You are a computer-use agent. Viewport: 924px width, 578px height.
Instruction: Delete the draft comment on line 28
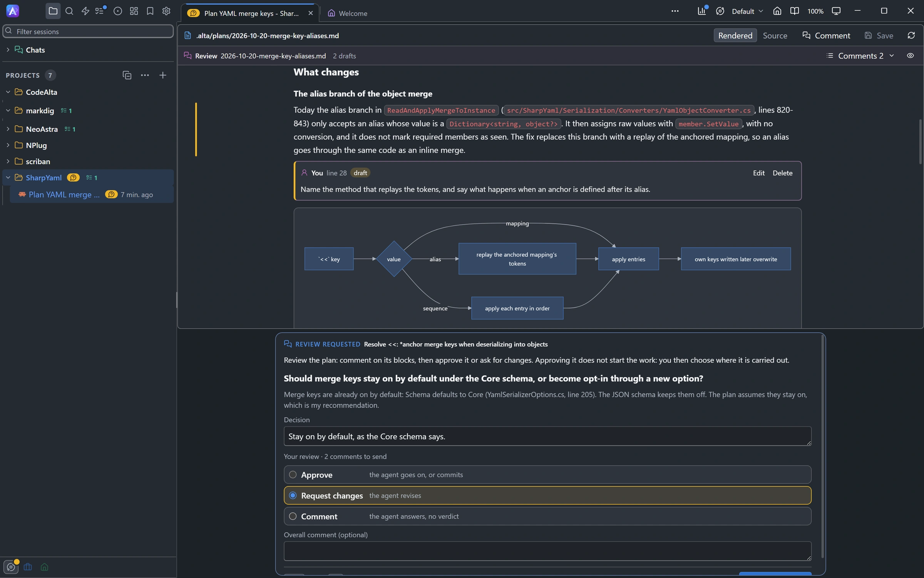tap(782, 173)
